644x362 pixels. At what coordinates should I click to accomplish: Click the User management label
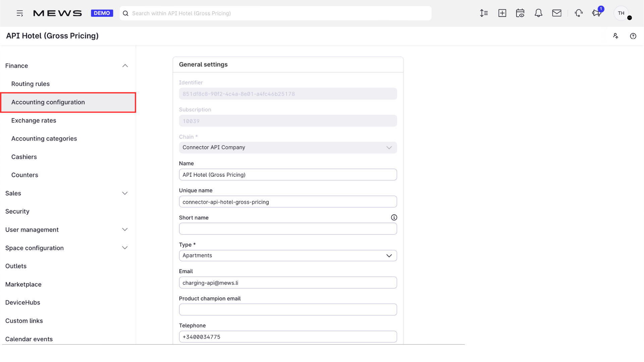32,230
